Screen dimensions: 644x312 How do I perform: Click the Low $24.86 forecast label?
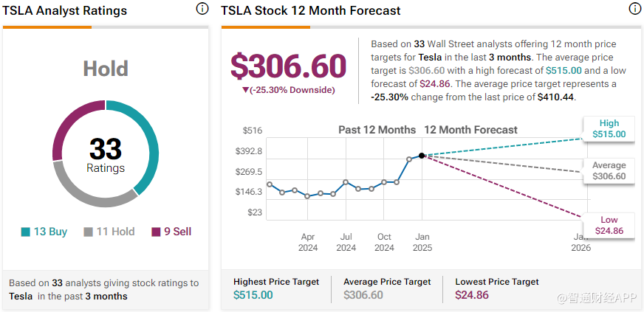click(x=609, y=226)
